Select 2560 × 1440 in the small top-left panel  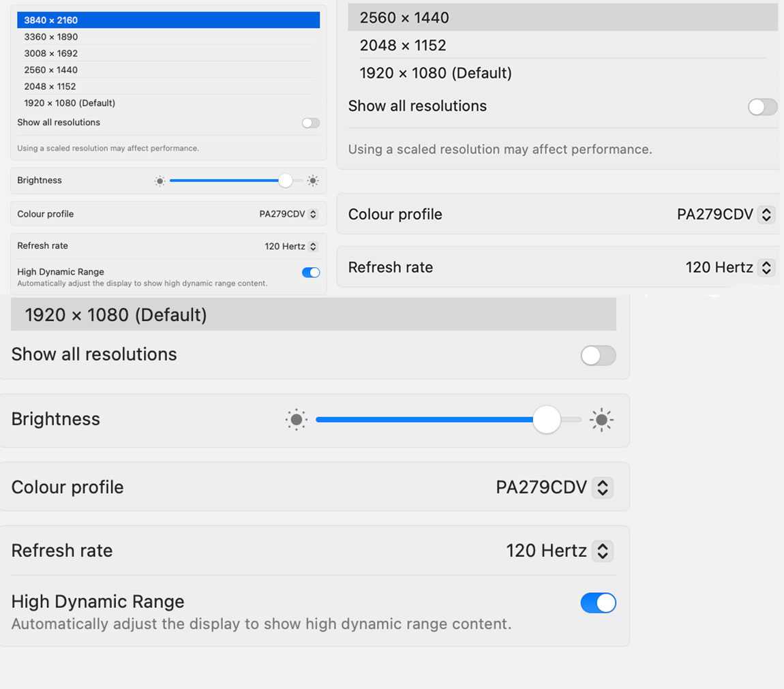(168, 70)
